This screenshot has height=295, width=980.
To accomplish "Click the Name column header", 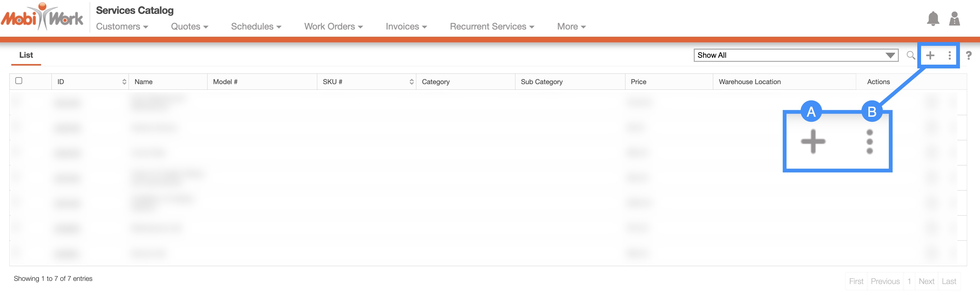I will [x=143, y=82].
